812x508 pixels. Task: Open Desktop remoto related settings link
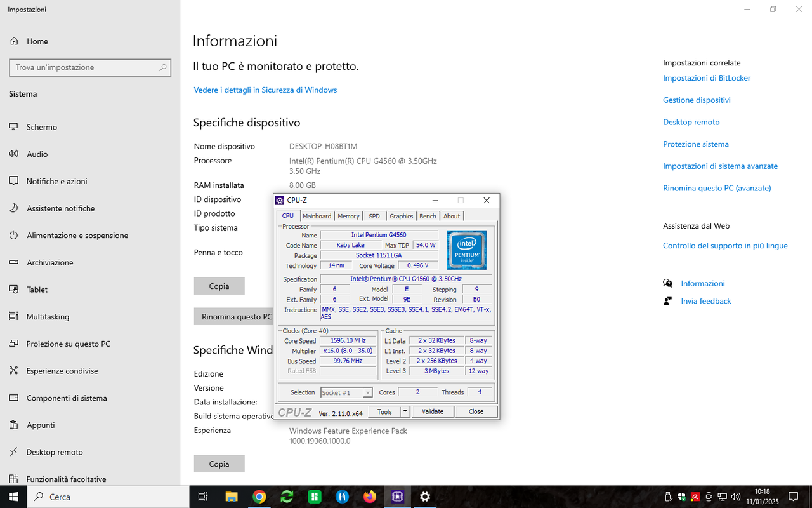pyautogui.click(x=691, y=122)
